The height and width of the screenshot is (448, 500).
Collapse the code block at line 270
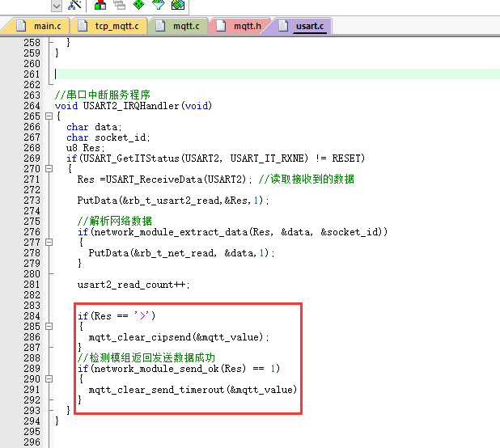coord(49,169)
